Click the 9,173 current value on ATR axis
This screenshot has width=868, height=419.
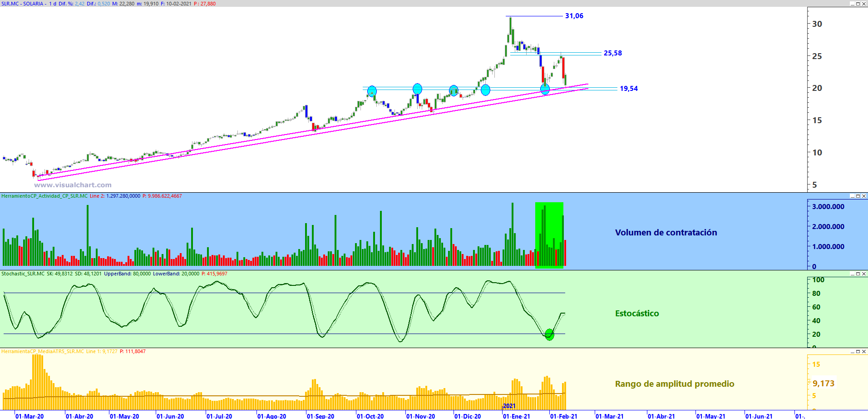pos(824,384)
